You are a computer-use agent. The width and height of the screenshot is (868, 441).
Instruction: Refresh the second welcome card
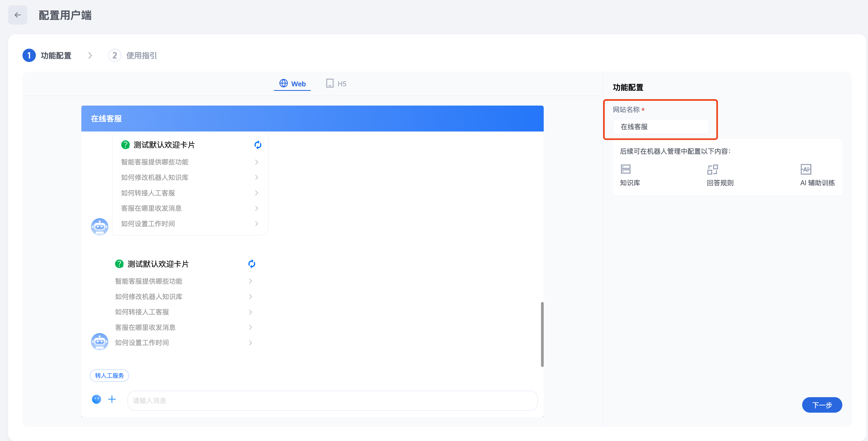click(x=252, y=264)
